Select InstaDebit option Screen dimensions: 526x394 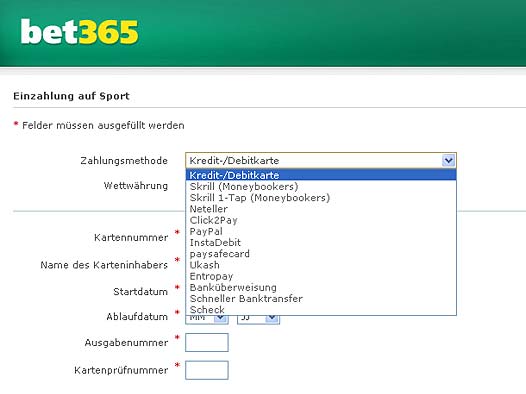321,242
